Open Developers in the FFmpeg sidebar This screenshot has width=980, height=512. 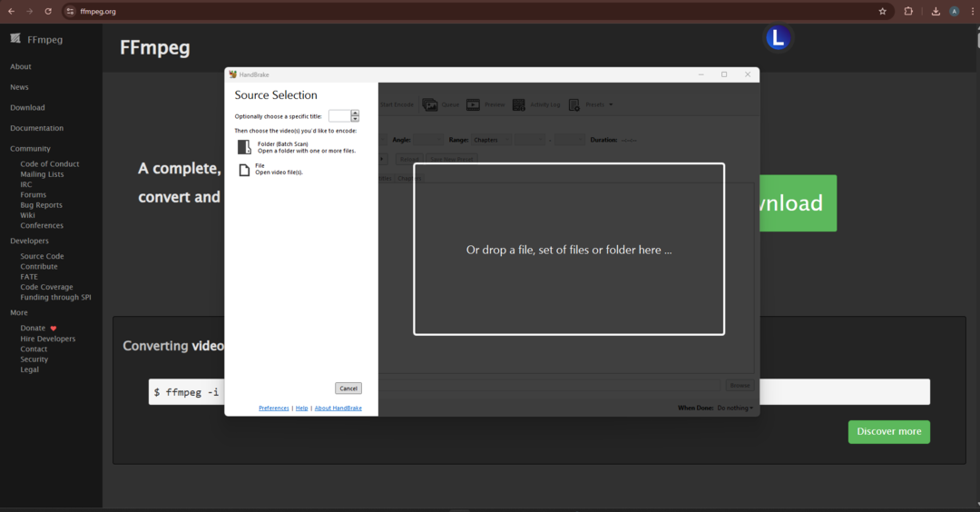[x=29, y=241]
